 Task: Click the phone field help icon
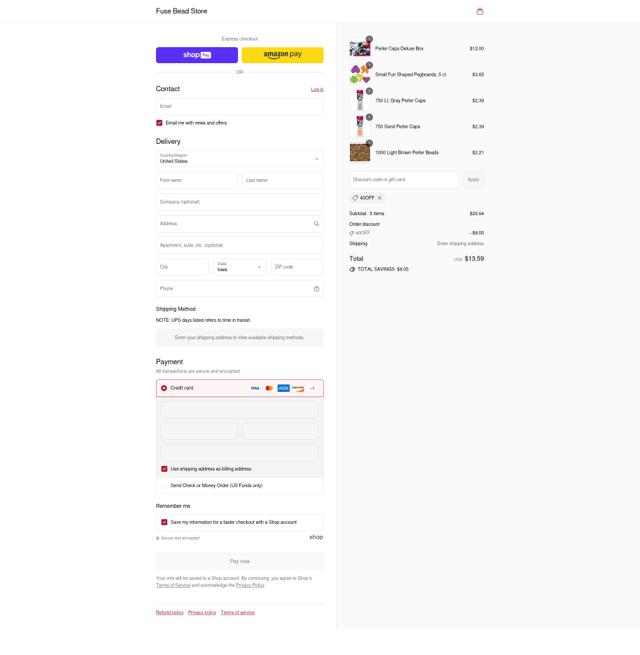click(316, 289)
